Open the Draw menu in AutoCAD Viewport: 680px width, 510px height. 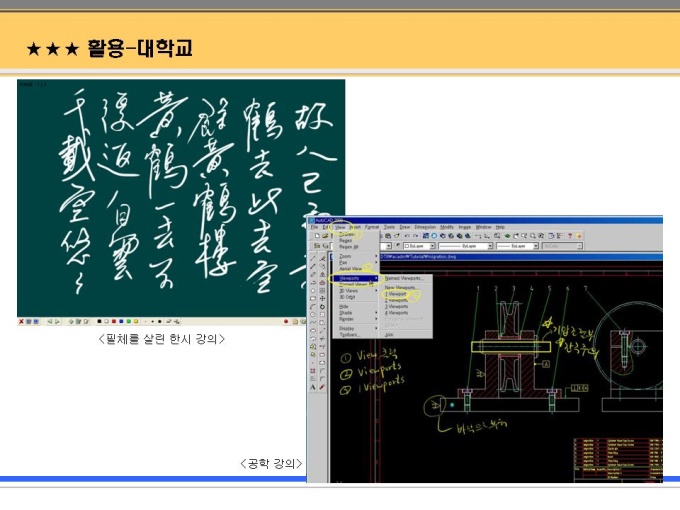405,227
